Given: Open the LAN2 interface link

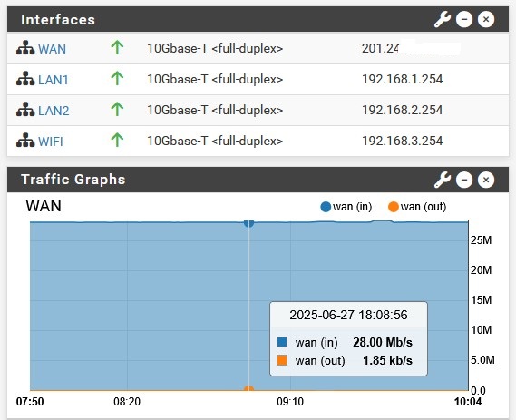Looking at the screenshot, I should click(x=54, y=111).
